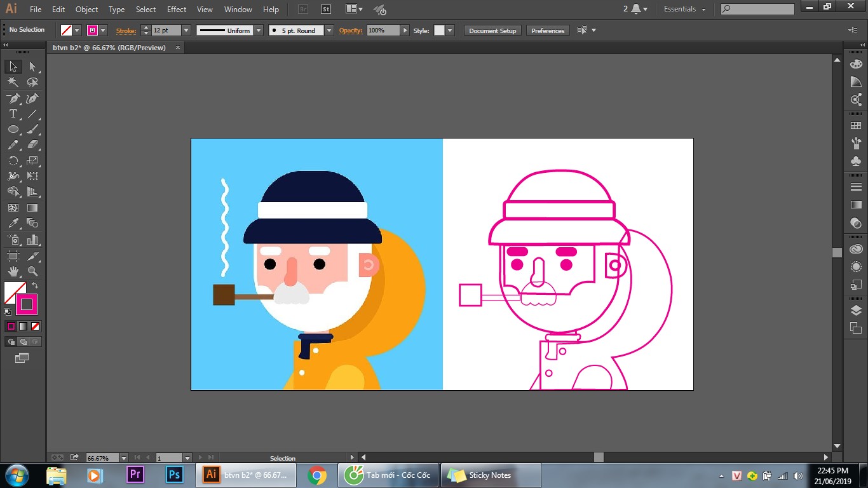Swap fill and stroke arrows

pos(35,286)
